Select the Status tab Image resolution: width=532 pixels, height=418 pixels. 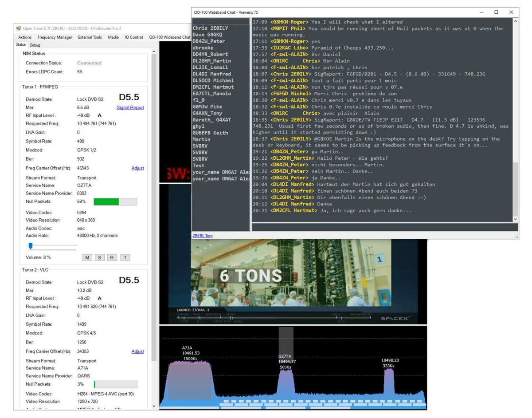point(20,45)
